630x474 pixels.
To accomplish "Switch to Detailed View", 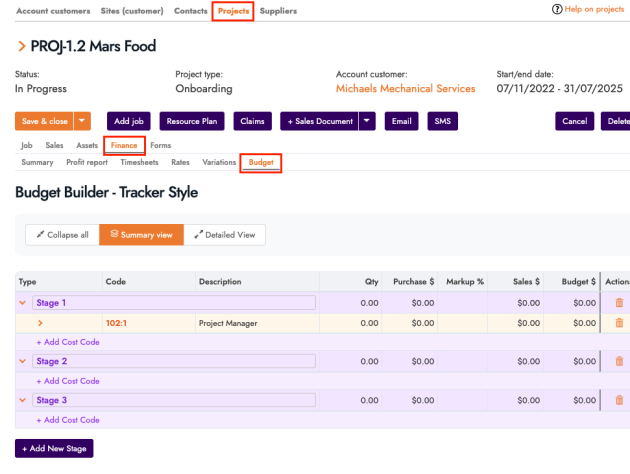I will 225,235.
